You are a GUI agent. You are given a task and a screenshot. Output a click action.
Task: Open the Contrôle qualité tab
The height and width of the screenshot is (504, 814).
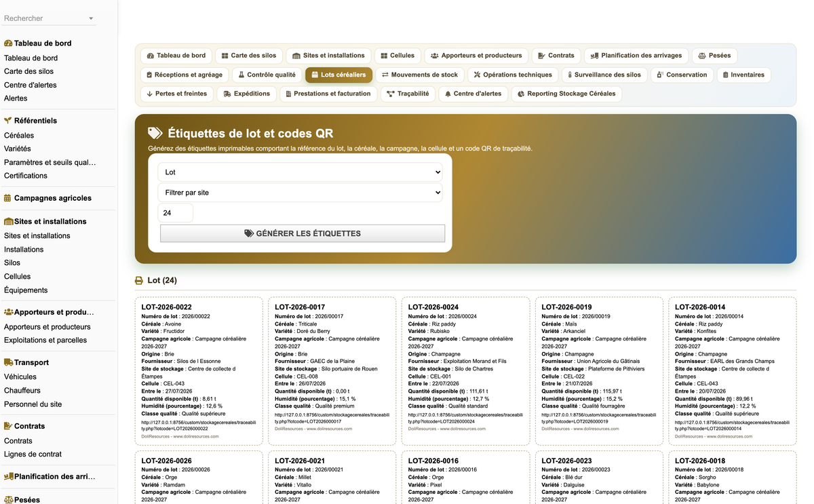point(267,75)
